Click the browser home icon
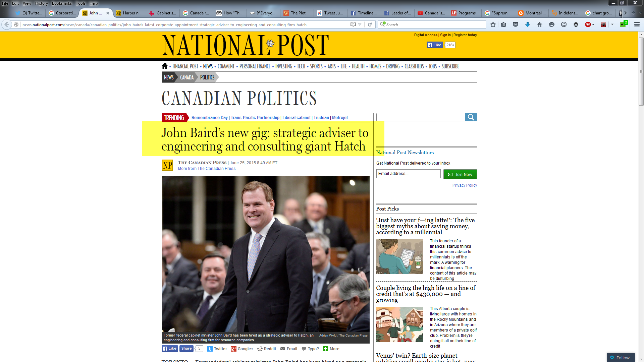The height and width of the screenshot is (362, 644). (x=540, y=24)
